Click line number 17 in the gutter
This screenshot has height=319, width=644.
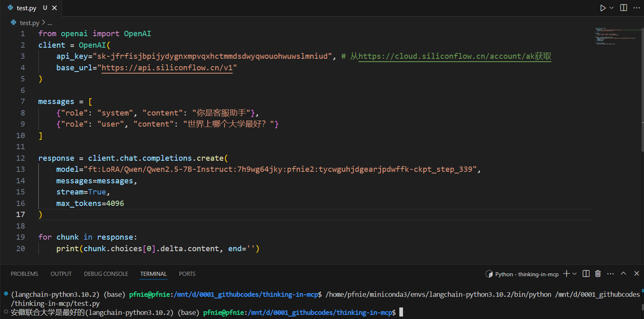[21, 215]
